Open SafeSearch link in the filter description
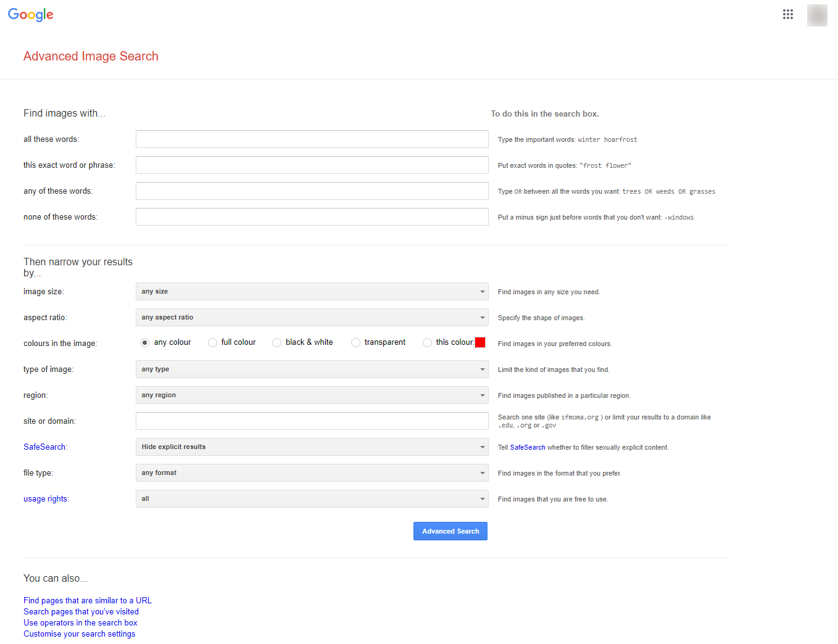Screen dimensions: 838x644 528,447
